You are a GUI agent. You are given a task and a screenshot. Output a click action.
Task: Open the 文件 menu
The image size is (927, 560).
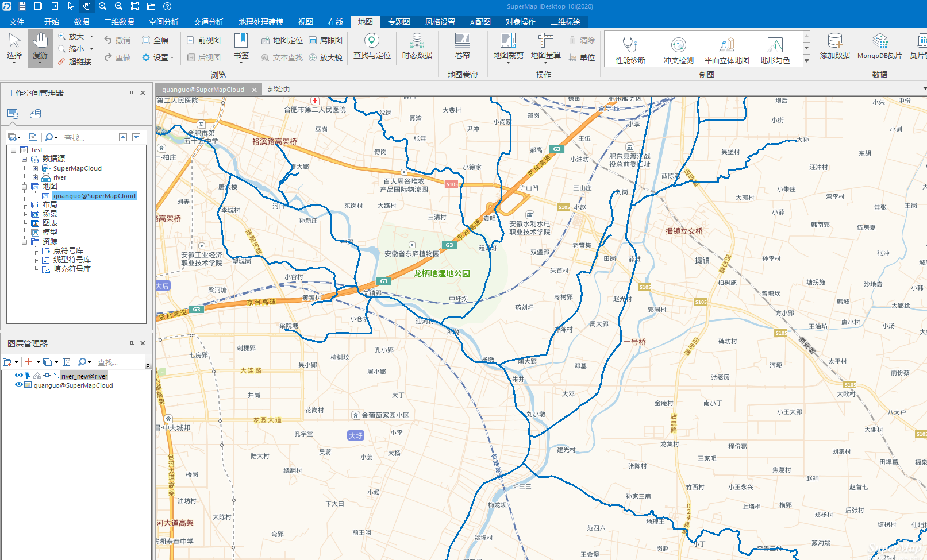pyautogui.click(x=17, y=22)
